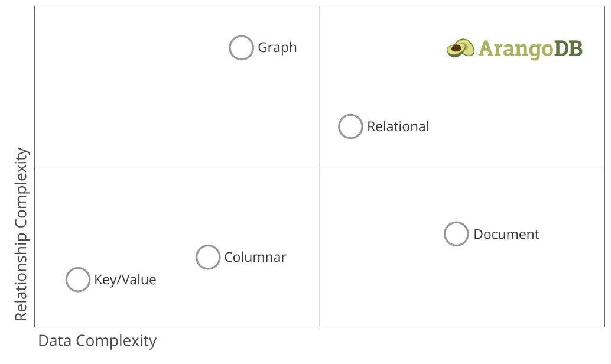
Task: Select the Key/Value circle marker
Action: [78, 279]
